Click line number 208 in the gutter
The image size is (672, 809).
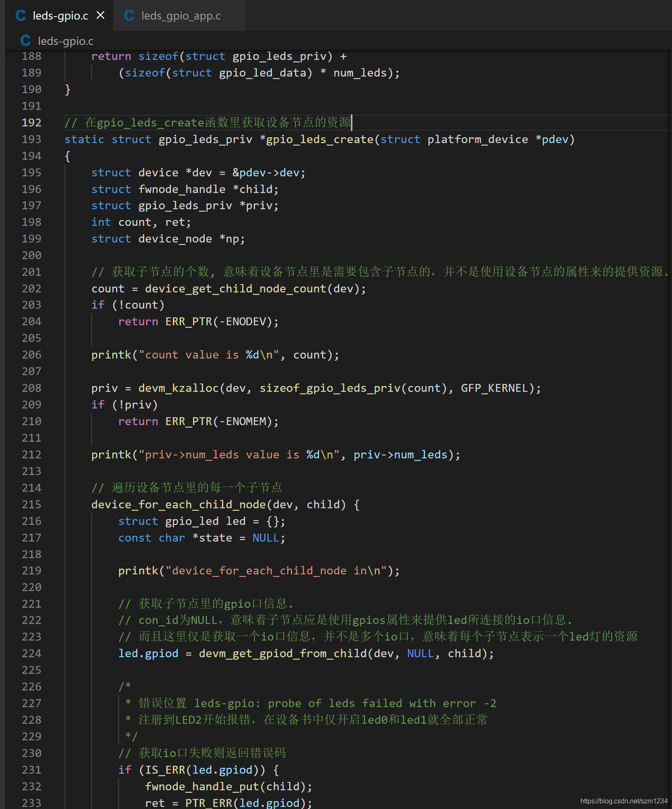point(31,388)
